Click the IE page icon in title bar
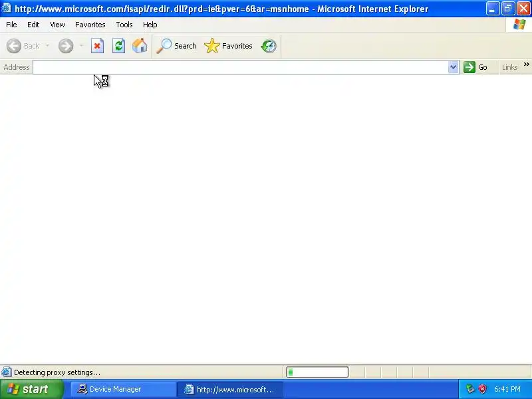Screen dimensions: 532x399 (x=7, y=8)
